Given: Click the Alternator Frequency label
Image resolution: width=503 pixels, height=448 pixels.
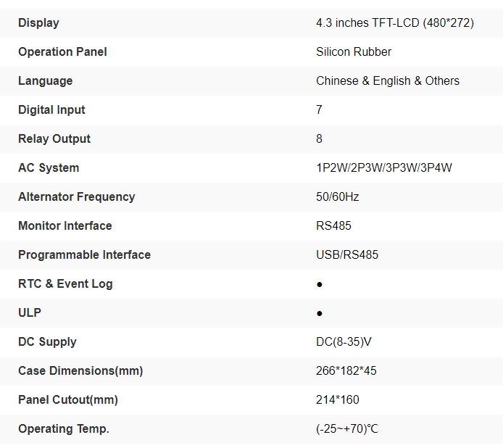Looking at the screenshot, I should (x=76, y=197).
